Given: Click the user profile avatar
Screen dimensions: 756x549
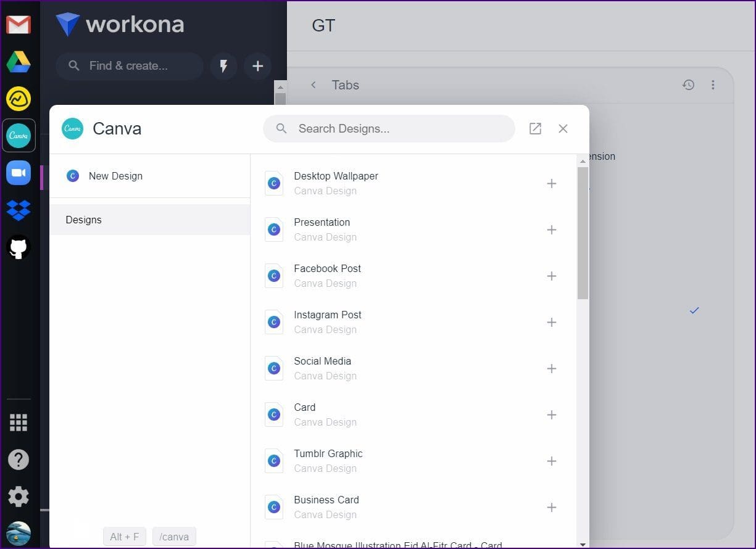Looking at the screenshot, I should 19,534.
